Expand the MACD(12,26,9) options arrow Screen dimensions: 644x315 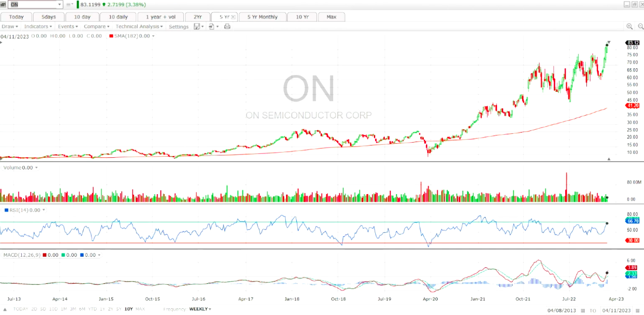pyautogui.click(x=100, y=255)
